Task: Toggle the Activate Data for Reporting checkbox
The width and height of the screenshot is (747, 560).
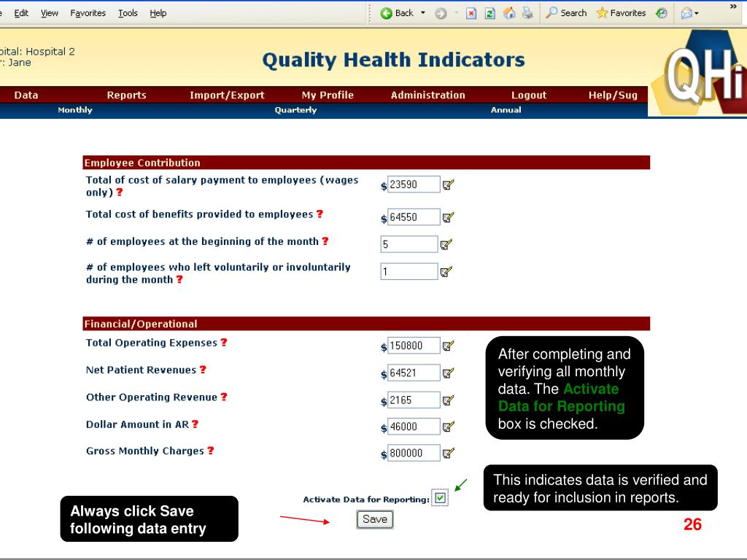Action: click(x=440, y=498)
